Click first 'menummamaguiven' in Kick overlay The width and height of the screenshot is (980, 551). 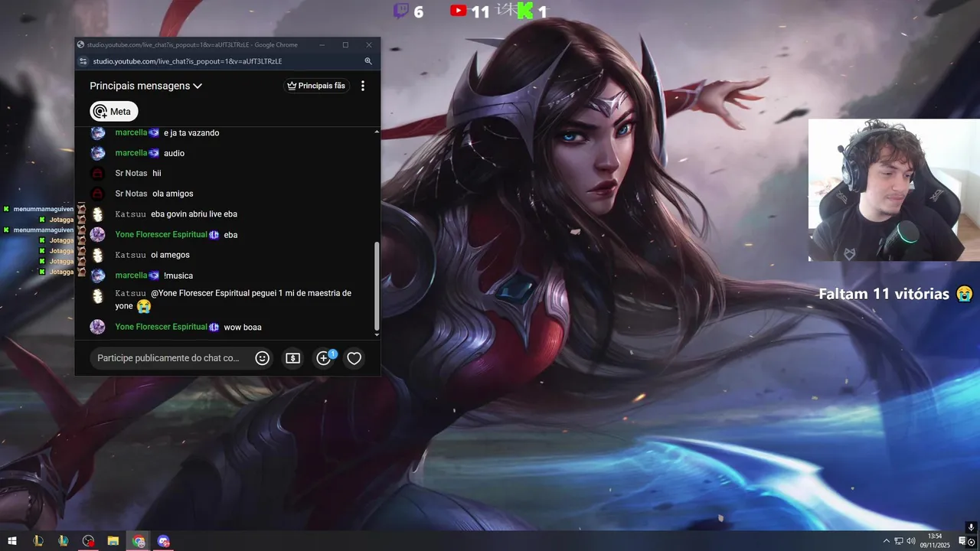pyautogui.click(x=44, y=209)
